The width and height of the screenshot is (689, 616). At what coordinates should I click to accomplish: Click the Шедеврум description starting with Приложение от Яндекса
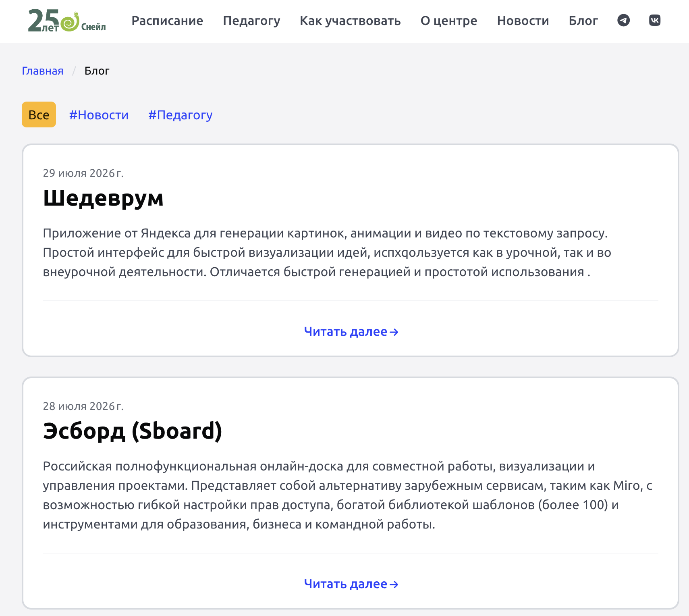pos(327,252)
